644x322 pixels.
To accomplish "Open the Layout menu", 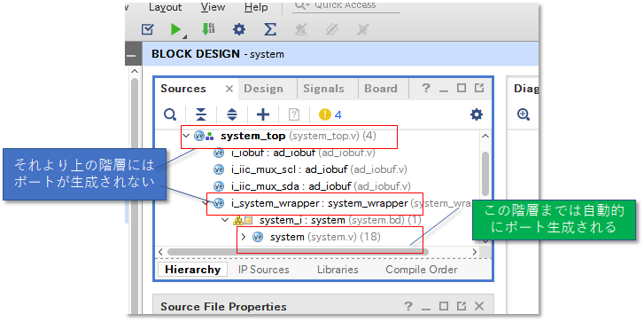I will click(x=165, y=7).
